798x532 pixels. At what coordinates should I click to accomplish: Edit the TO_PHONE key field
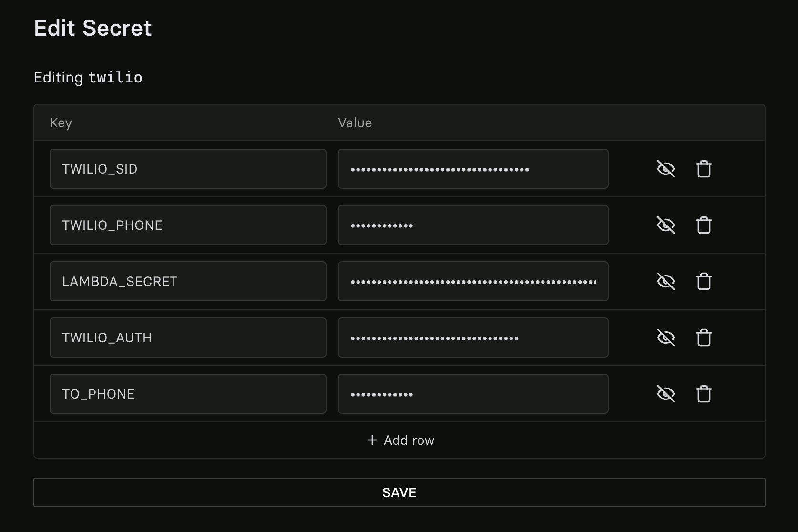coord(188,394)
